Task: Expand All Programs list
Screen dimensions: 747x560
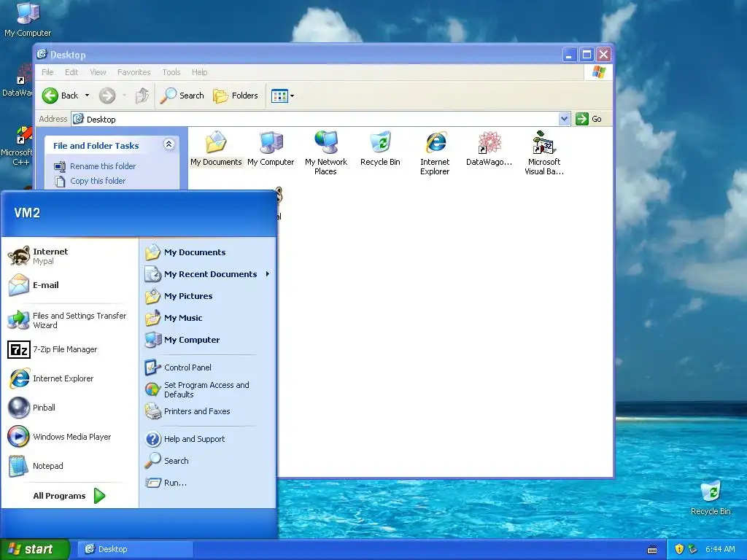Action: tap(69, 496)
